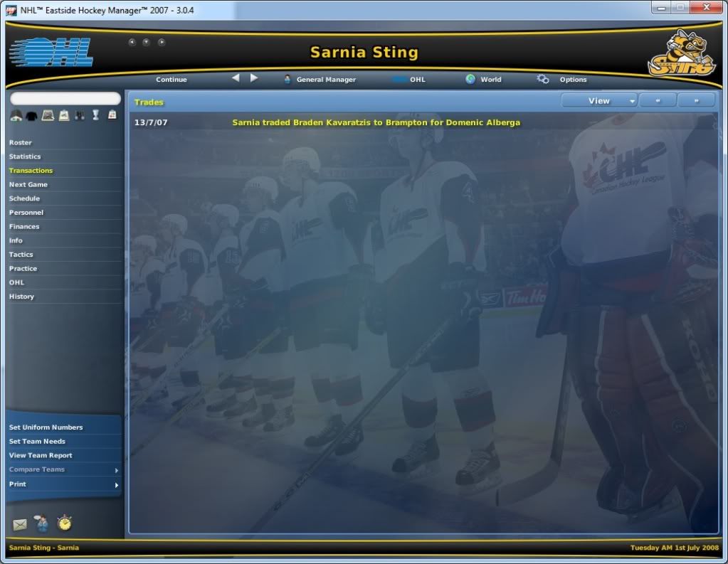Click the next page button in Trades panel
The image size is (728, 564).
point(696,101)
